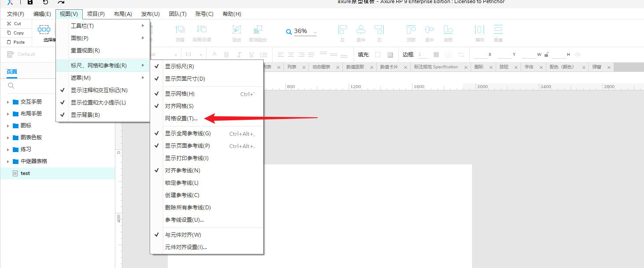Click the border color swatch beside 边框

pos(436,55)
